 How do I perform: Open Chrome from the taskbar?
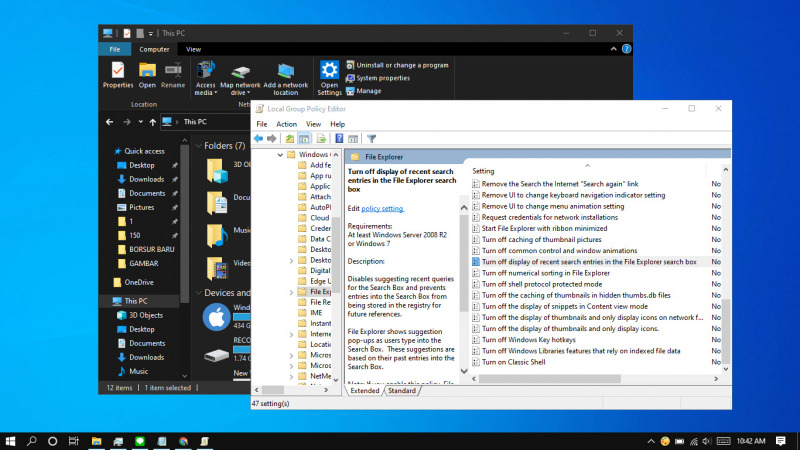(183, 441)
